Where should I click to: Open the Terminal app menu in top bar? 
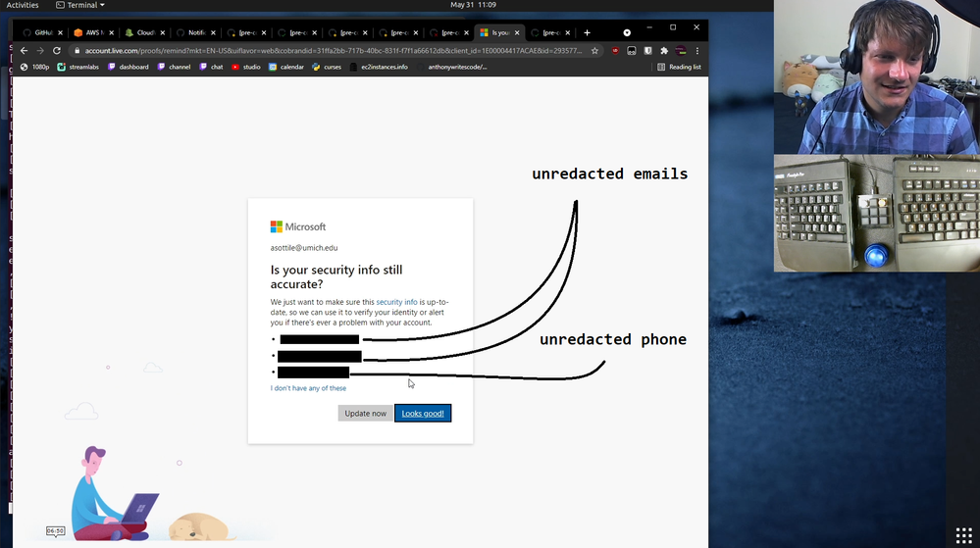click(80, 5)
